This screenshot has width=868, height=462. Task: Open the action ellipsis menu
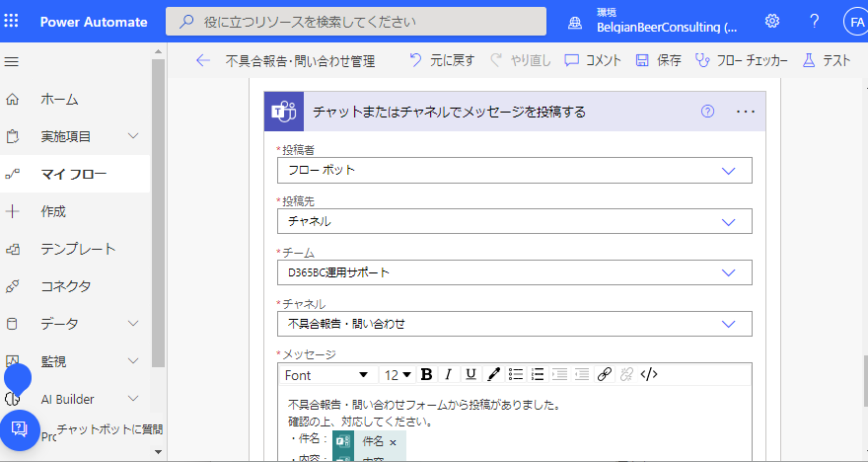click(746, 112)
